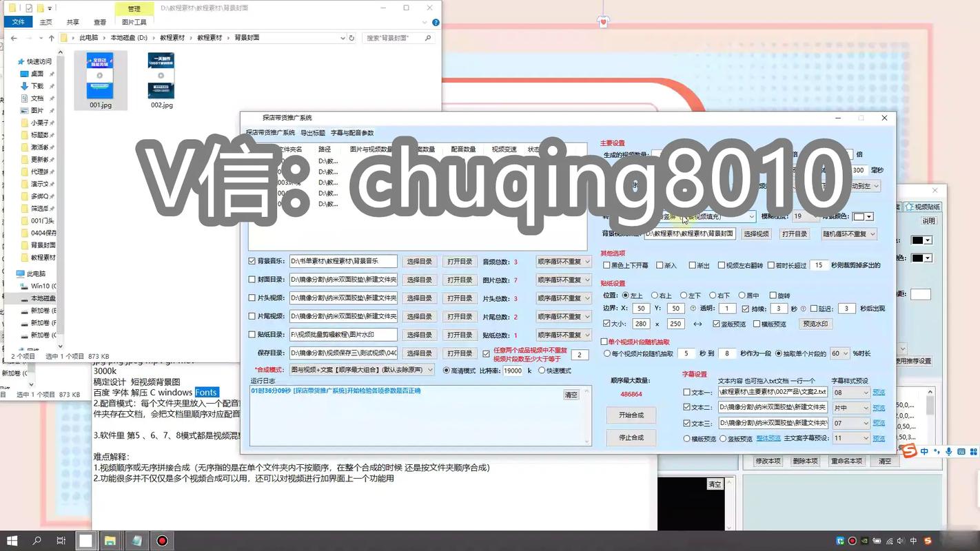
Task: Select the 右上 sticker position radio button
Action: click(654, 295)
